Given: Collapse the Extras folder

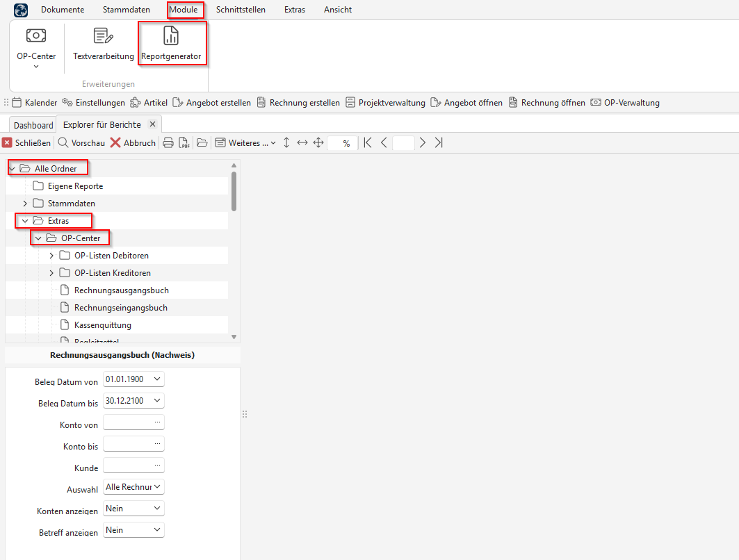Looking at the screenshot, I should pos(25,221).
